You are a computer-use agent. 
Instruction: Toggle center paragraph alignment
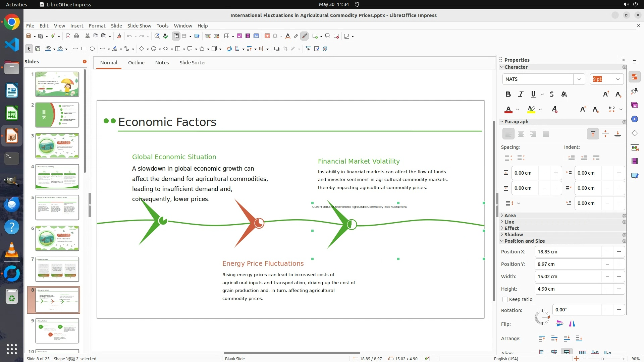point(521,134)
